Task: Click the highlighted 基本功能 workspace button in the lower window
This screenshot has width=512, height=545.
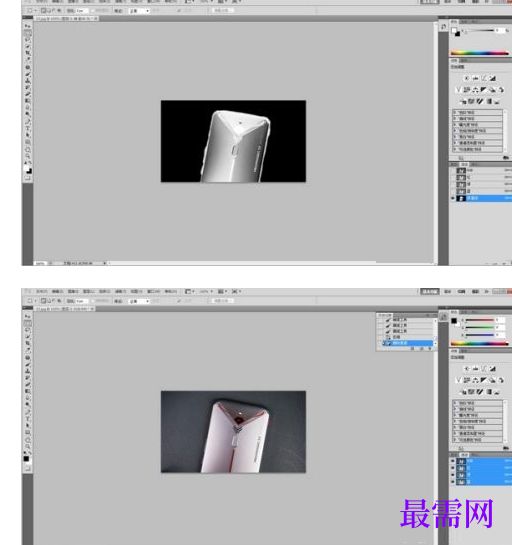Action: click(430, 292)
